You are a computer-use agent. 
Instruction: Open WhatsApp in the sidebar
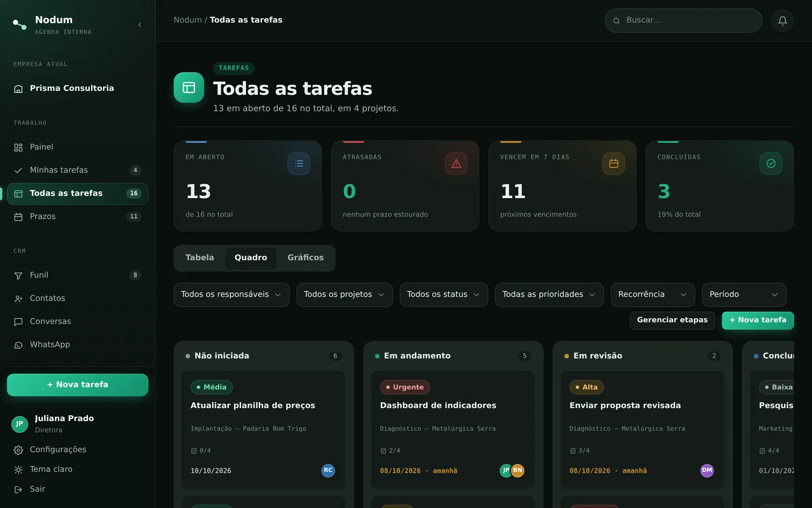[x=78, y=345]
